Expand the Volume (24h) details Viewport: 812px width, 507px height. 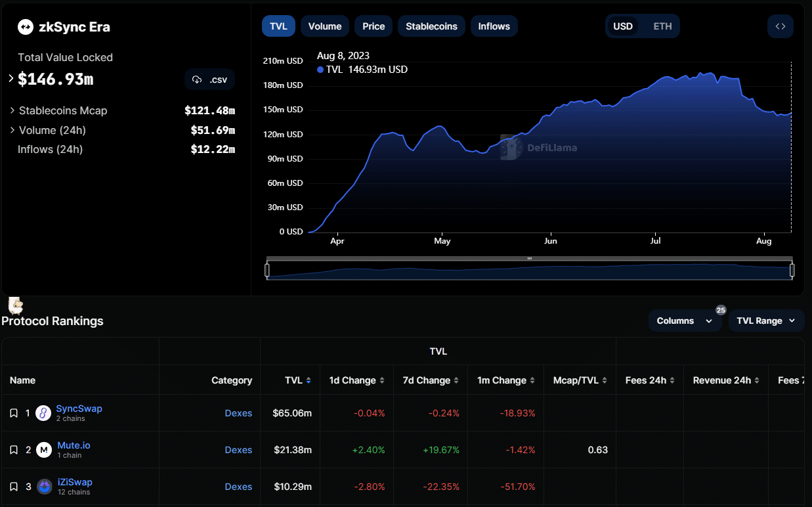click(x=12, y=130)
